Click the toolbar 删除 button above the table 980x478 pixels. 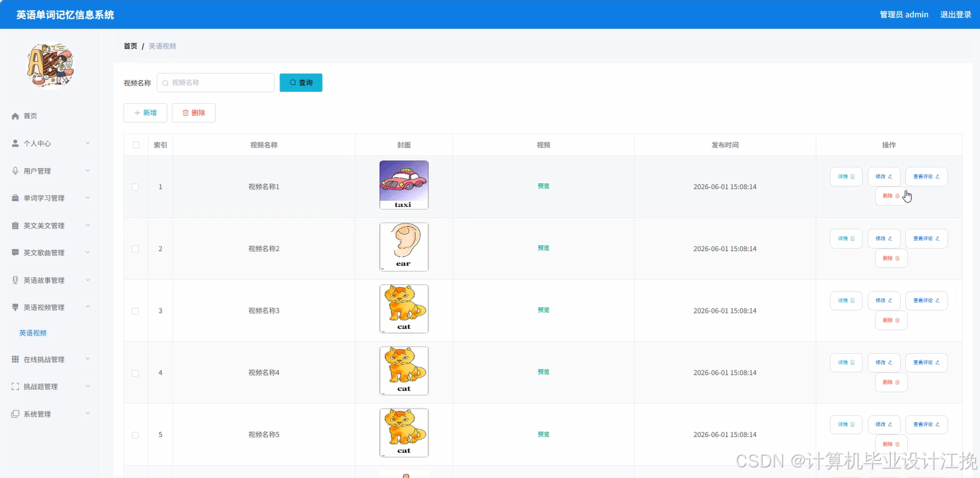[194, 113]
